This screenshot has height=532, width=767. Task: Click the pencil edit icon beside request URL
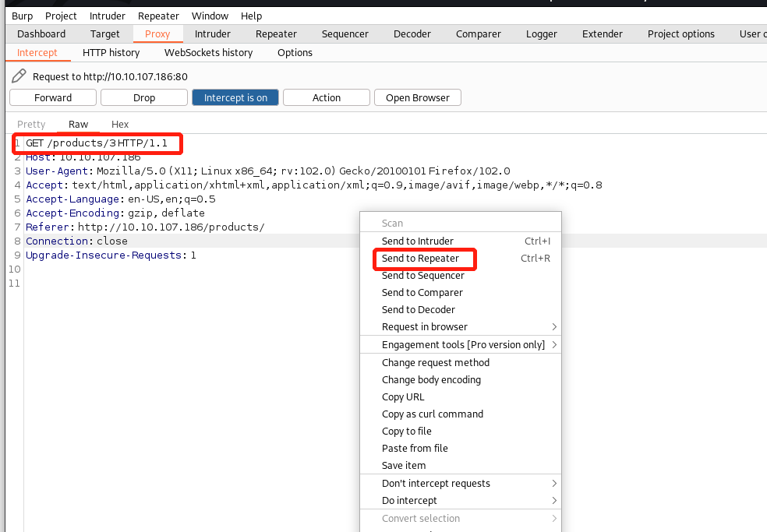[19, 76]
